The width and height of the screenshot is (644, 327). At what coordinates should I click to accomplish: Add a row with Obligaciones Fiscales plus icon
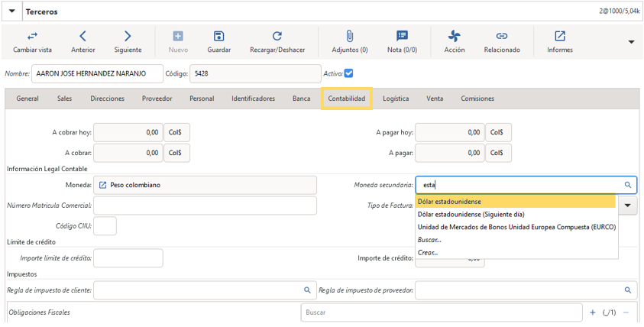592,312
